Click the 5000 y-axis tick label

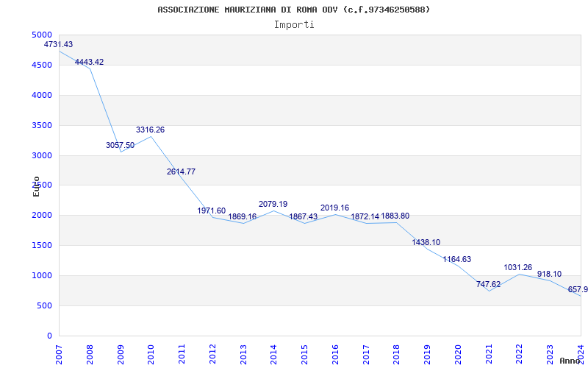[42, 35]
